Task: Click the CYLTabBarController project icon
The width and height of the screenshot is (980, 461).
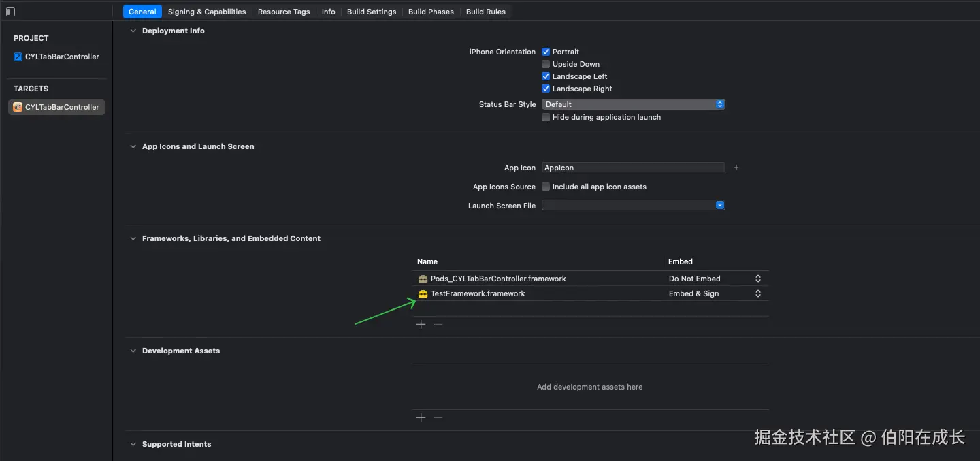Action: pyautogui.click(x=18, y=57)
